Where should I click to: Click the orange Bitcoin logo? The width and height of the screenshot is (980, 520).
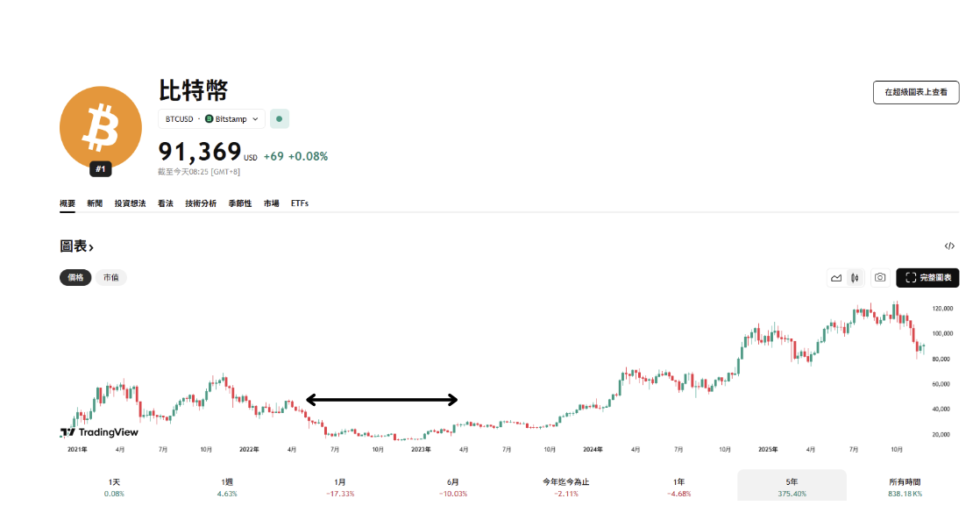[100, 127]
